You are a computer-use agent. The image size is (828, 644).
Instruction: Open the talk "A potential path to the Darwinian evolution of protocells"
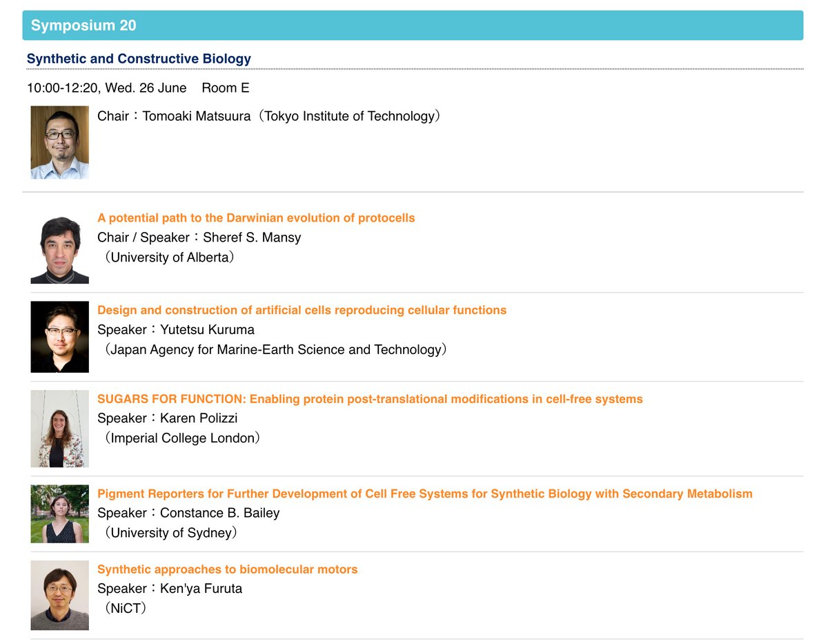pos(257,217)
